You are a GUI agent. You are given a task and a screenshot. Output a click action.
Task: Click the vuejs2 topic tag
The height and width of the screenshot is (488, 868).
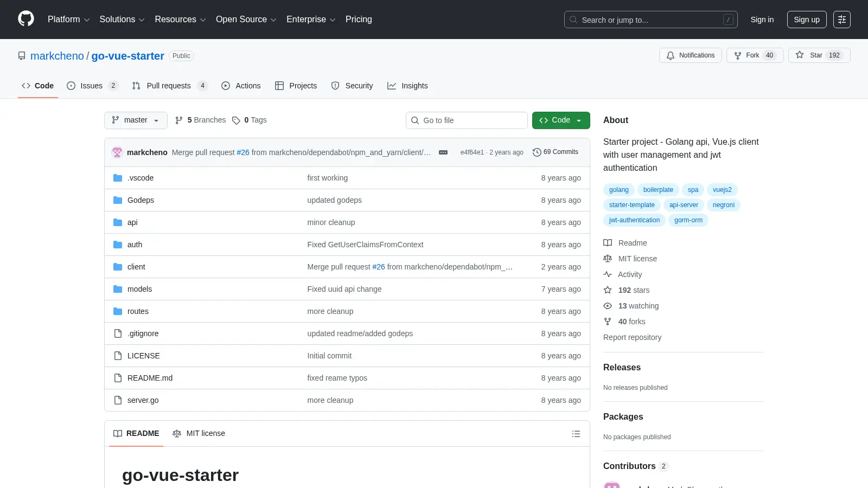pos(722,190)
